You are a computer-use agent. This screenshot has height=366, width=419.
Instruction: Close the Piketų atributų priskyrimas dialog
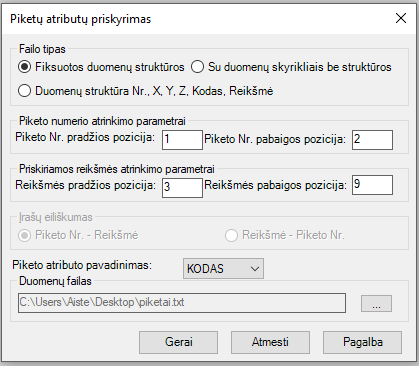pos(401,18)
